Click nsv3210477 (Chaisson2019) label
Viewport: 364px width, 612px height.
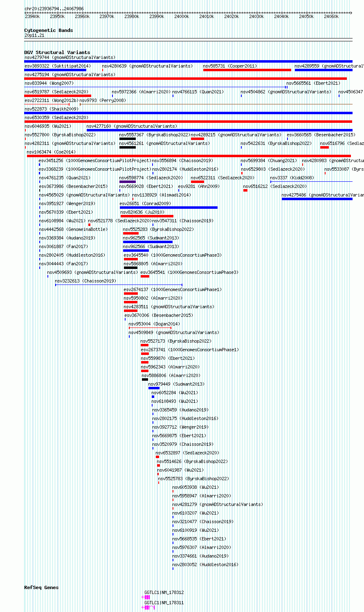202,522
